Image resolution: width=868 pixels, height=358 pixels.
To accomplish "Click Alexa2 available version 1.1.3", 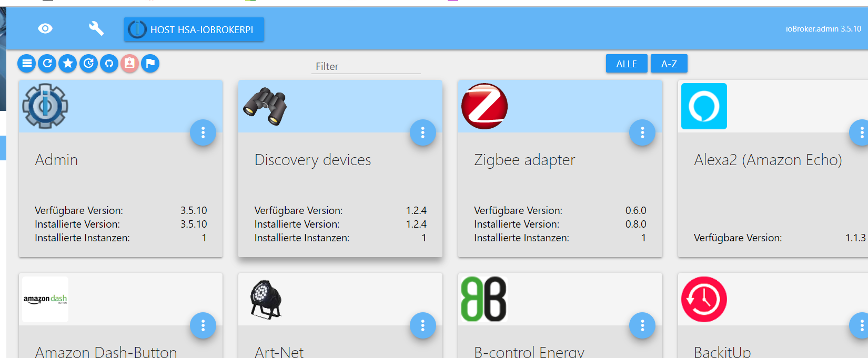I will pyautogui.click(x=855, y=238).
